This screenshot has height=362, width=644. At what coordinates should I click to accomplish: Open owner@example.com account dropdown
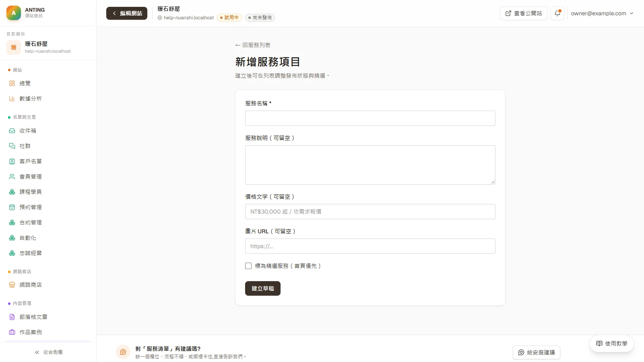(602, 13)
